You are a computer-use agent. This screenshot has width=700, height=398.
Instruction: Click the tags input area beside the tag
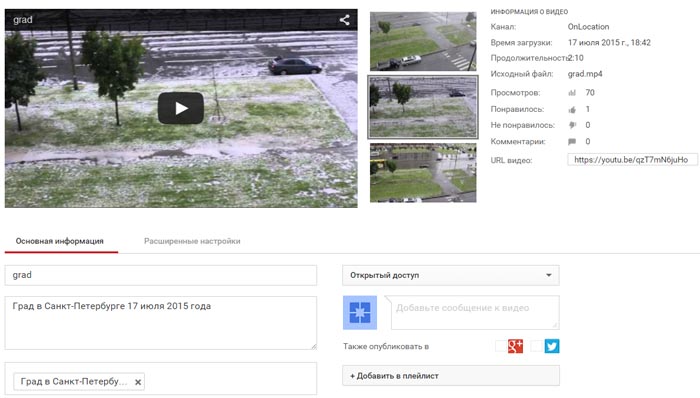click(230, 379)
